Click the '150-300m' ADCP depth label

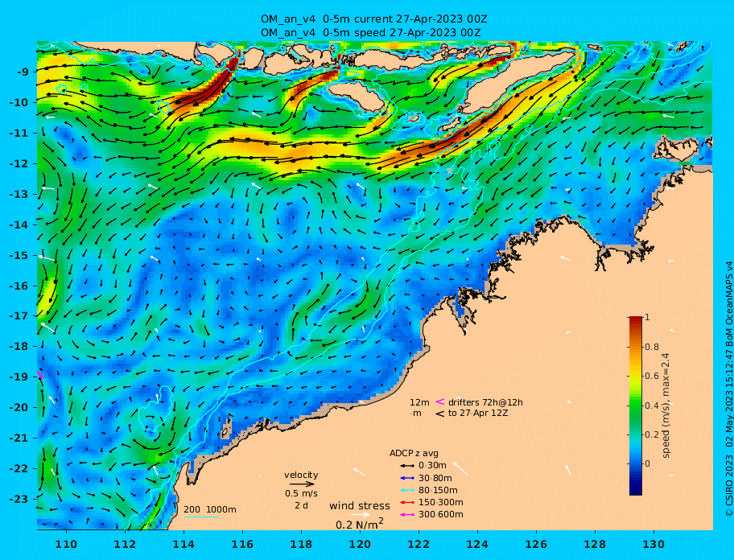[x=441, y=502]
